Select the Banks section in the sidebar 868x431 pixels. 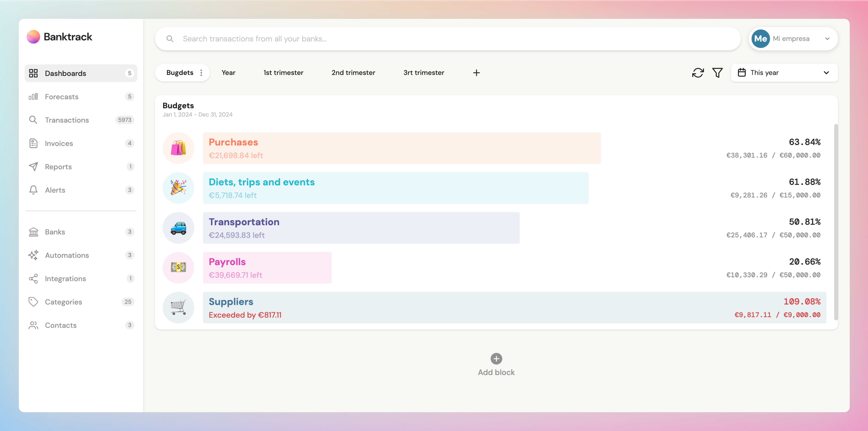[x=55, y=232]
